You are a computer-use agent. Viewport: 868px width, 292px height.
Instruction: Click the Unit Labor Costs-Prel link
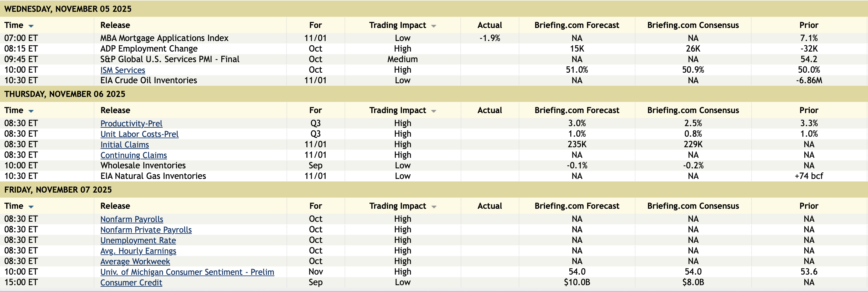pos(139,134)
